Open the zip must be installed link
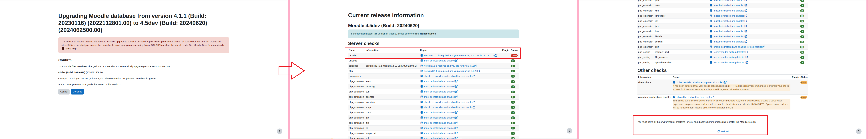 [439, 118]
